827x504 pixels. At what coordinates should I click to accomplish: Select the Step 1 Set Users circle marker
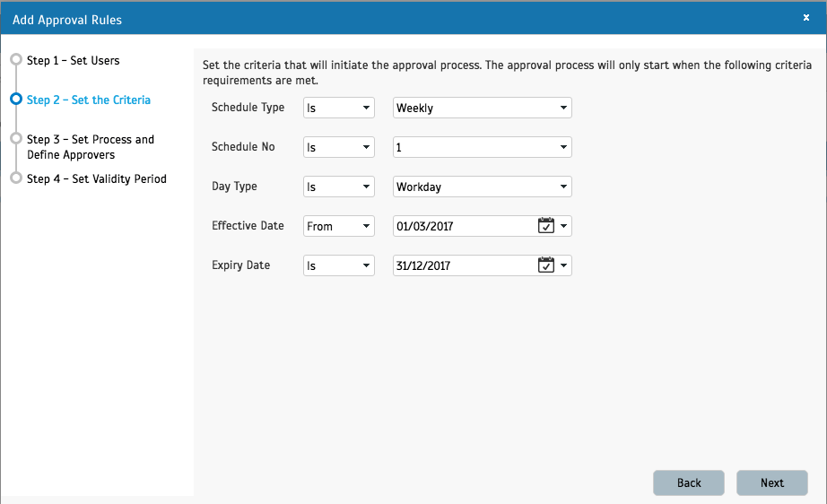coord(15,60)
